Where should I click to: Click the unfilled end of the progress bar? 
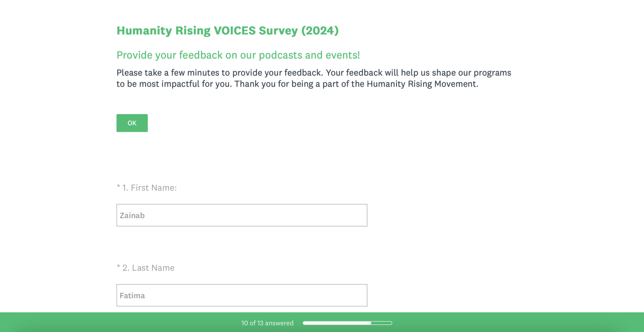coord(382,323)
